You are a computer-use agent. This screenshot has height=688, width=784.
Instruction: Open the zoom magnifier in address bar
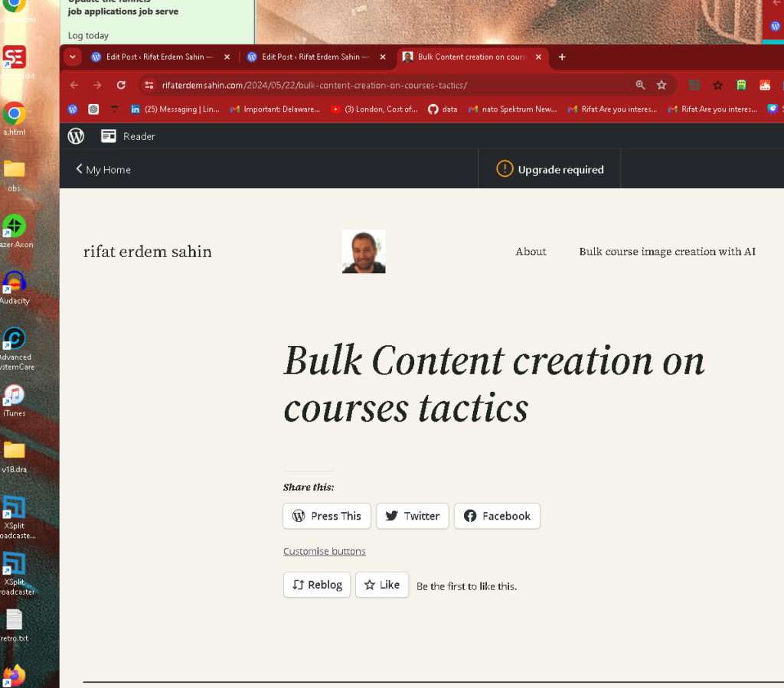tap(640, 86)
